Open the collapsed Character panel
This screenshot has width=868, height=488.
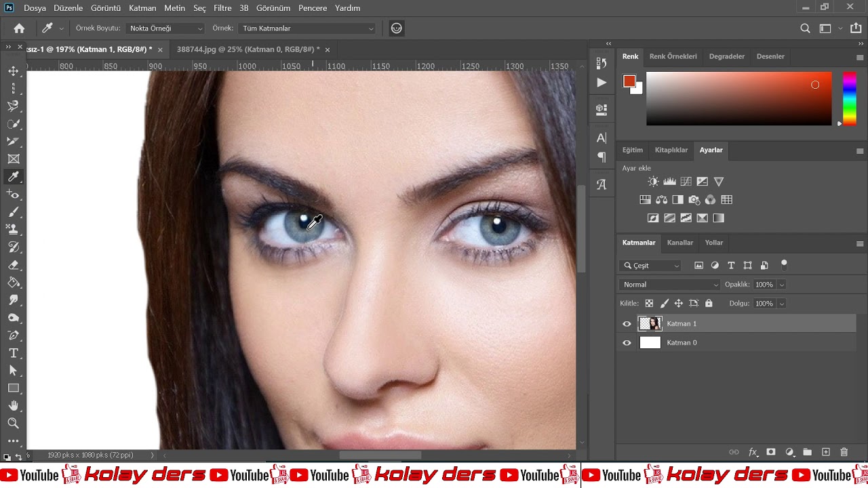click(601, 138)
